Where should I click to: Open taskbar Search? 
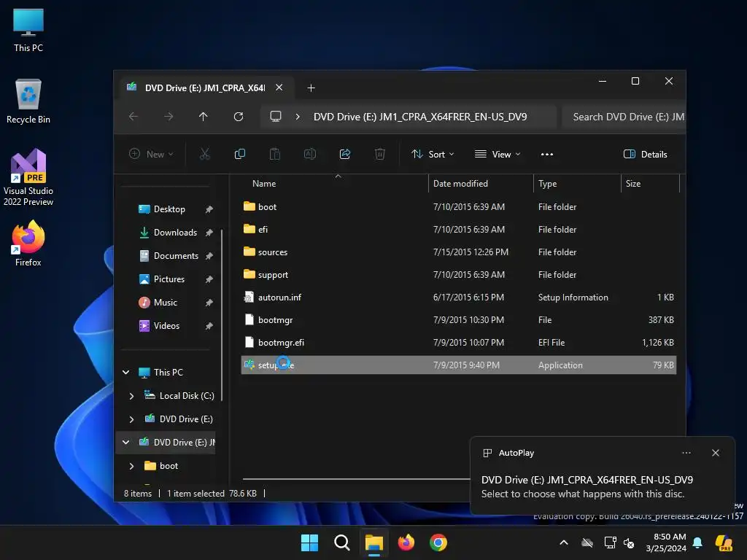[x=341, y=542]
